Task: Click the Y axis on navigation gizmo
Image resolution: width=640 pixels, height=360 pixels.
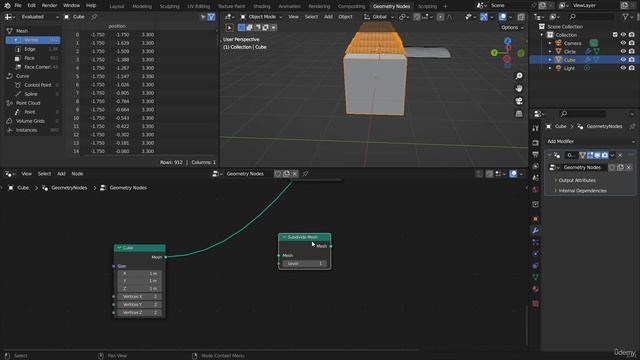Action: [x=494, y=53]
